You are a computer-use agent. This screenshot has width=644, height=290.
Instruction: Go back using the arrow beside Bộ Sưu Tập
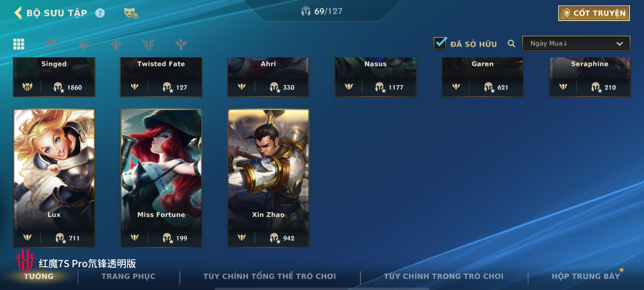(18, 13)
